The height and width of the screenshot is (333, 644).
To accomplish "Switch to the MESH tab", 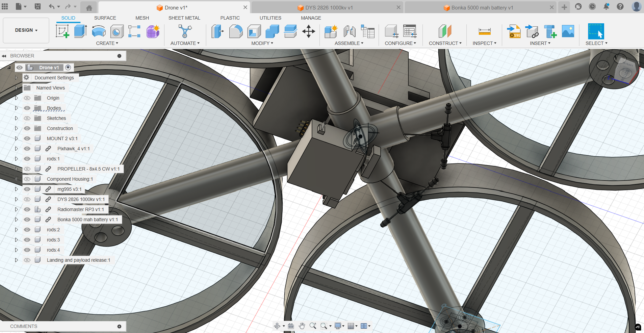I will tap(142, 18).
